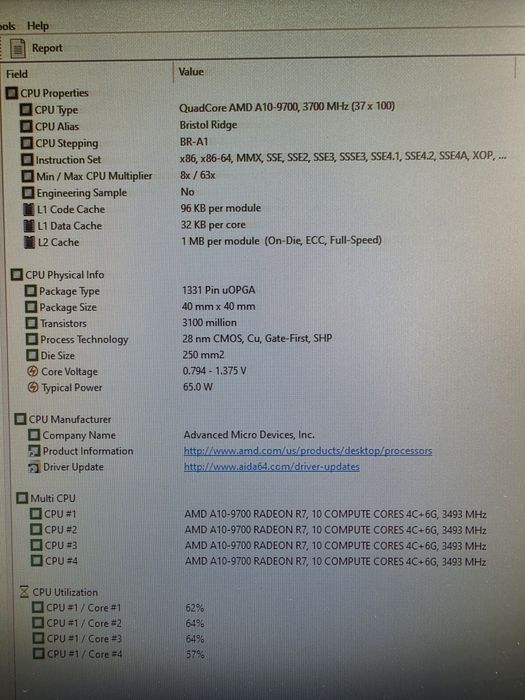Click the Instruction Set row icon
The width and height of the screenshot is (525, 700).
[x=27, y=159]
